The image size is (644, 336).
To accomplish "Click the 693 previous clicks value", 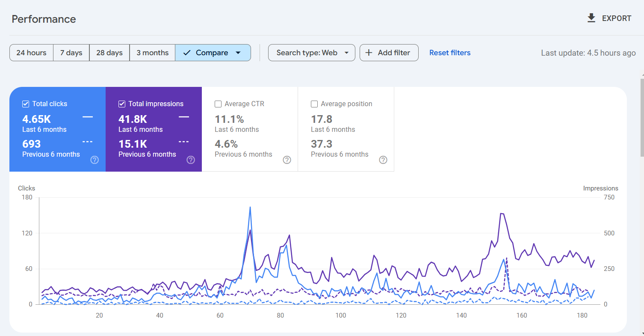I will [31, 144].
